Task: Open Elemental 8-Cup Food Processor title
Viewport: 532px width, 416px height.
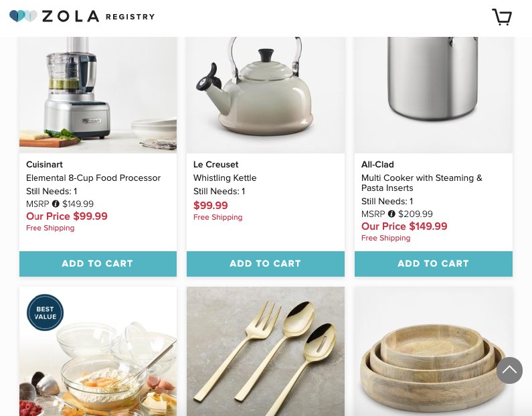Action: click(93, 178)
